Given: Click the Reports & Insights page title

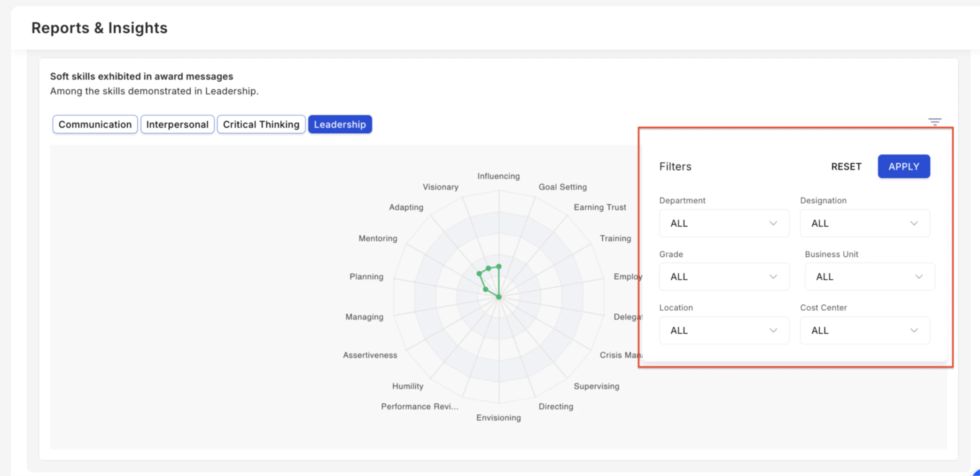Looking at the screenshot, I should pyautogui.click(x=99, y=28).
